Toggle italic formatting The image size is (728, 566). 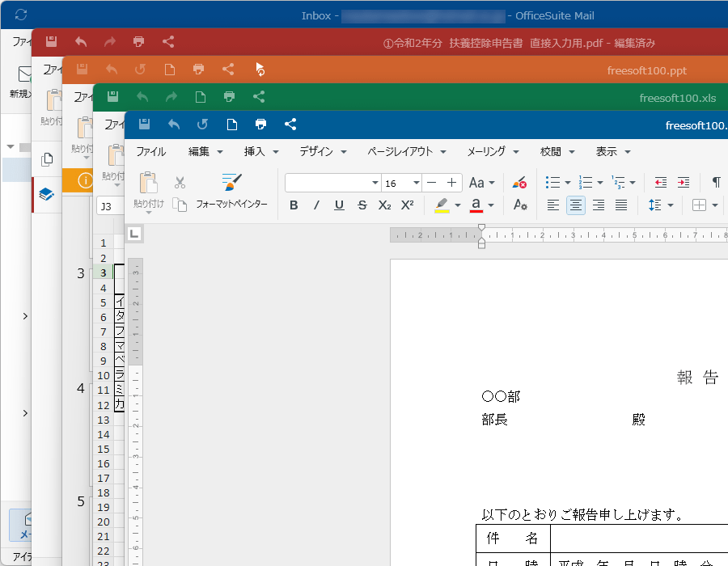[x=316, y=205]
